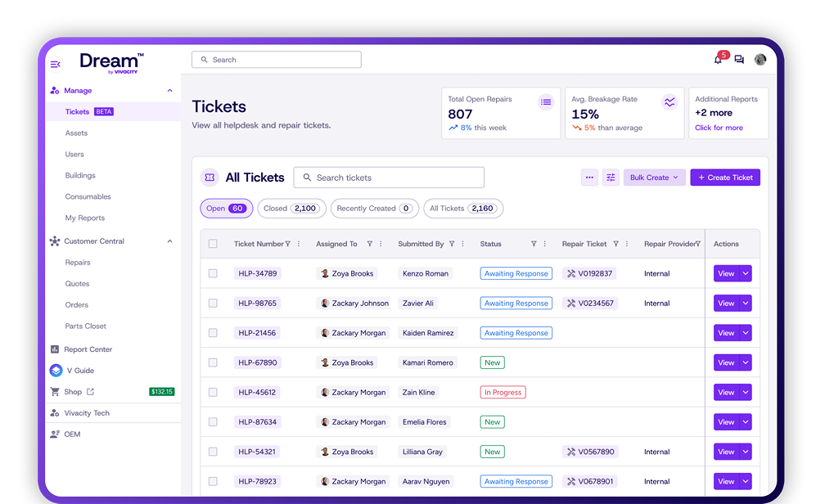
Task: Open the Bulk Create dropdown
Action: [654, 177]
